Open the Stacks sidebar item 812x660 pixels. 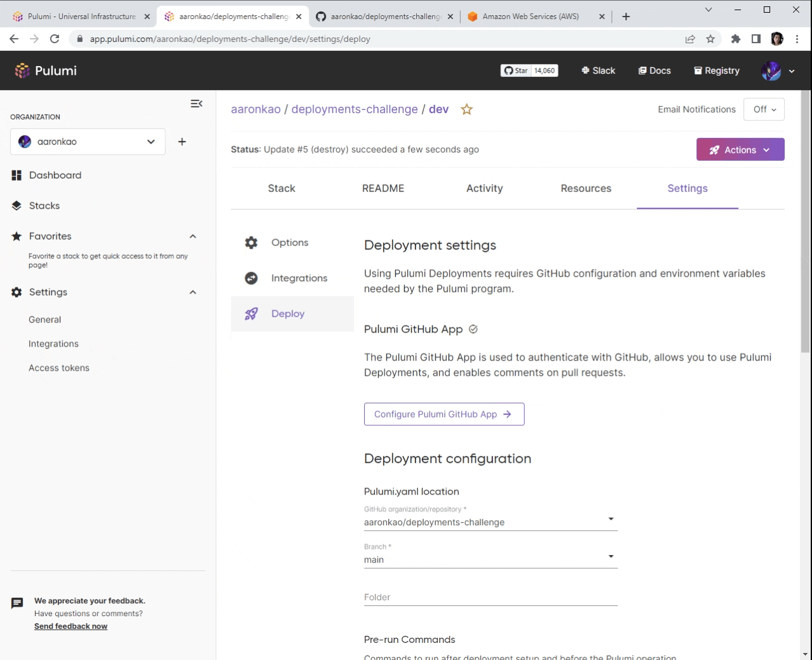point(44,206)
